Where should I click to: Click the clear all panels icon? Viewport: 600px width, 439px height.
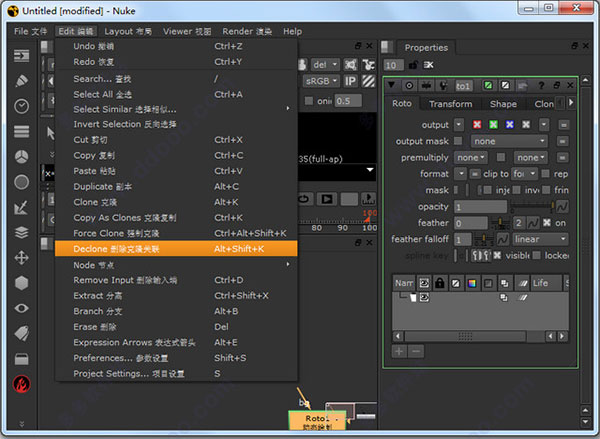click(429, 65)
